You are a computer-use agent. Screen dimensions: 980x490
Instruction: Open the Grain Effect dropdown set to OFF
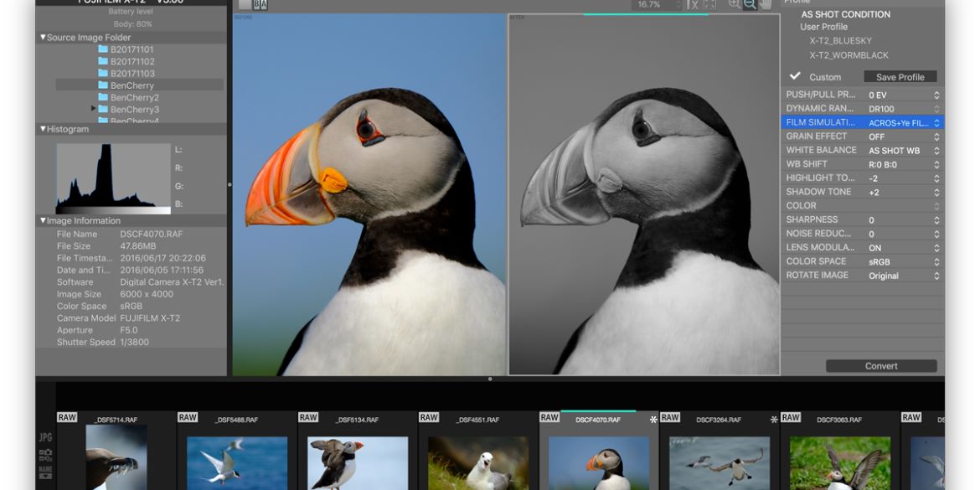904,137
